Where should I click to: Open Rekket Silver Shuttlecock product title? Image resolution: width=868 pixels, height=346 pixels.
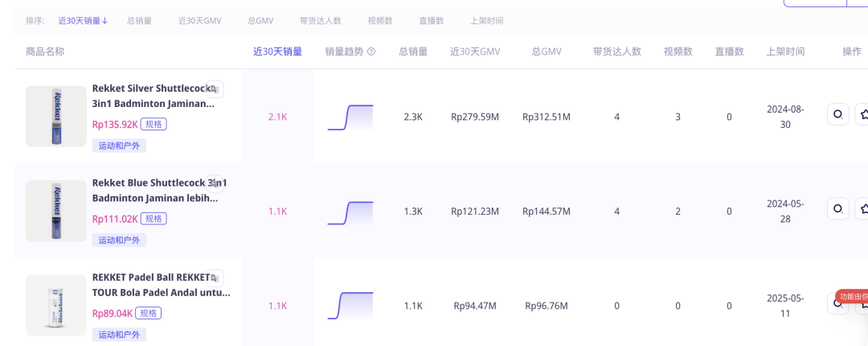[x=153, y=96]
